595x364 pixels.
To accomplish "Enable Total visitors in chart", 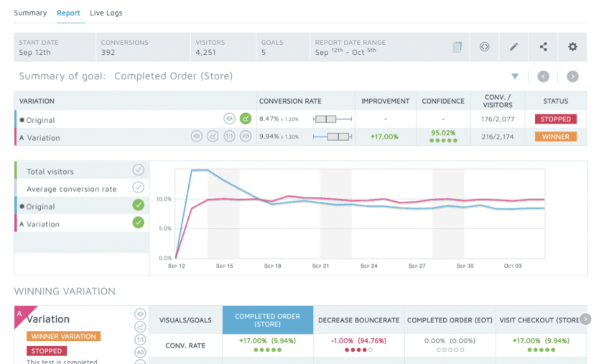I will pos(138,170).
